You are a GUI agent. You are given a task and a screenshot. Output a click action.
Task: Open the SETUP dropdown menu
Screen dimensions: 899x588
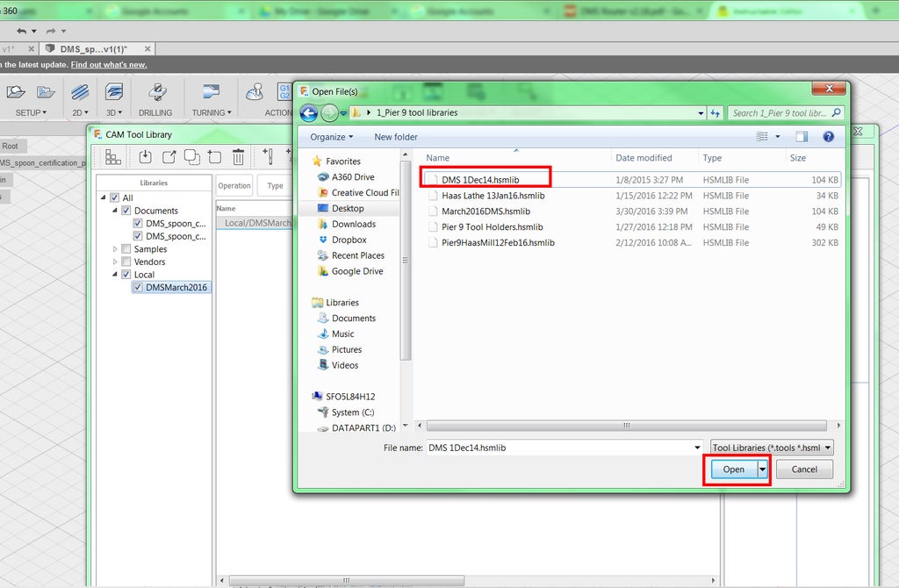pyautogui.click(x=31, y=113)
